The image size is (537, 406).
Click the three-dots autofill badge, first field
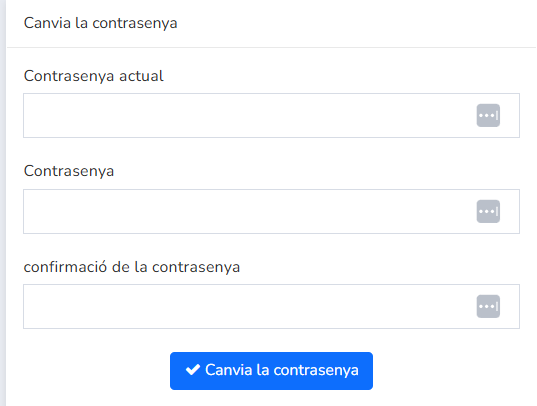488,115
